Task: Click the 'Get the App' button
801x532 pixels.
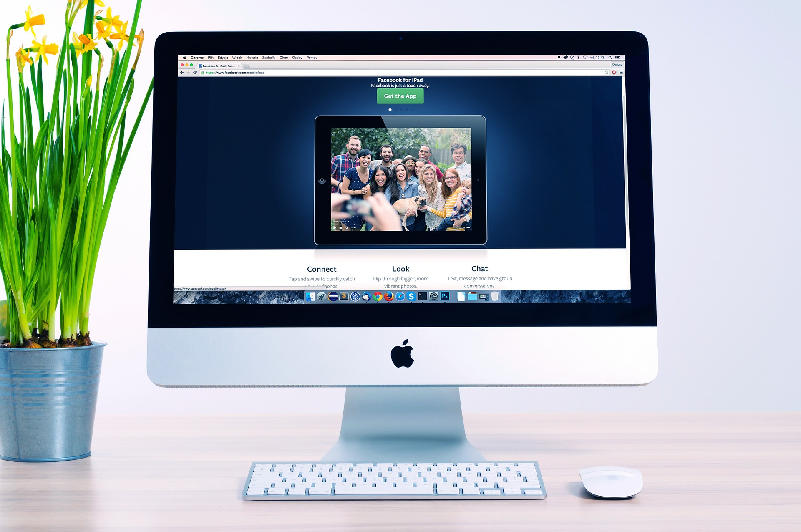Action: click(x=400, y=96)
